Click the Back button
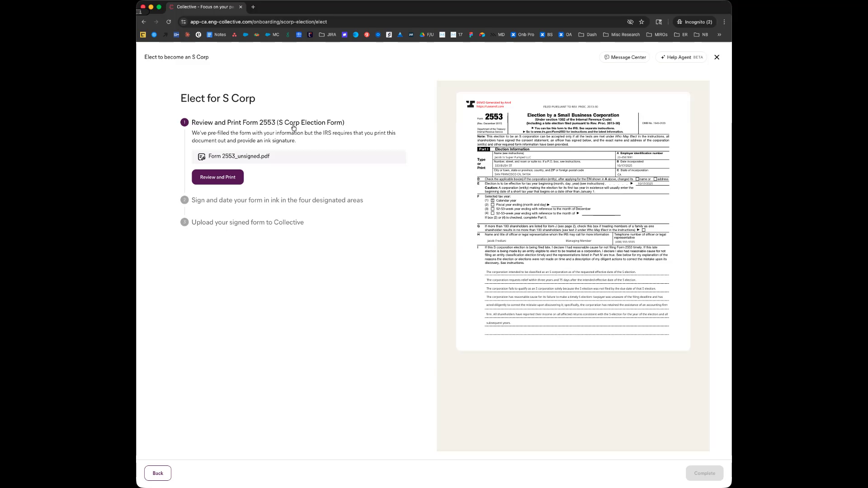This screenshot has height=488, width=868. pos(158,473)
